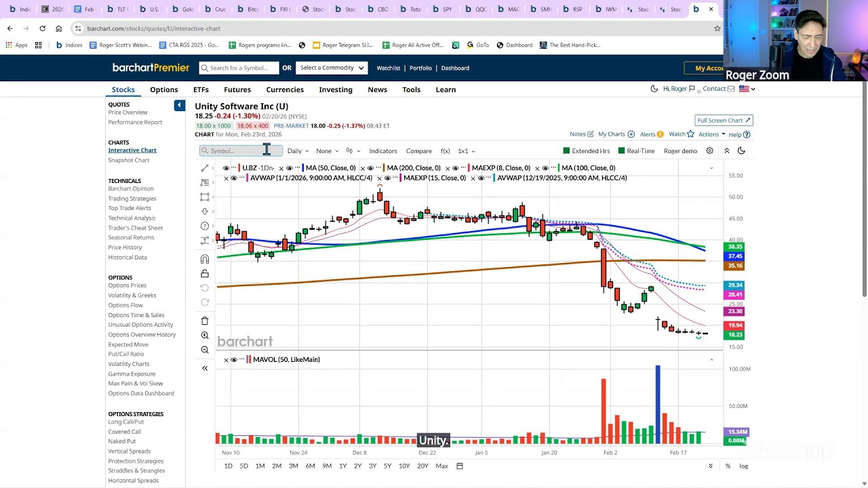
Task: Hide the MAEXP (15, Close, 0) line
Action: click(387, 178)
